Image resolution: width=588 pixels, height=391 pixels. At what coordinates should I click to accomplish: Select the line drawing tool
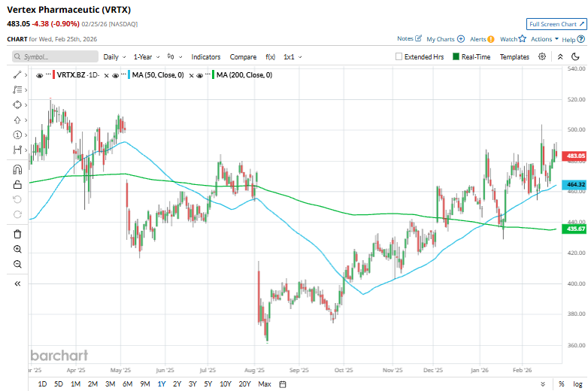(x=17, y=75)
